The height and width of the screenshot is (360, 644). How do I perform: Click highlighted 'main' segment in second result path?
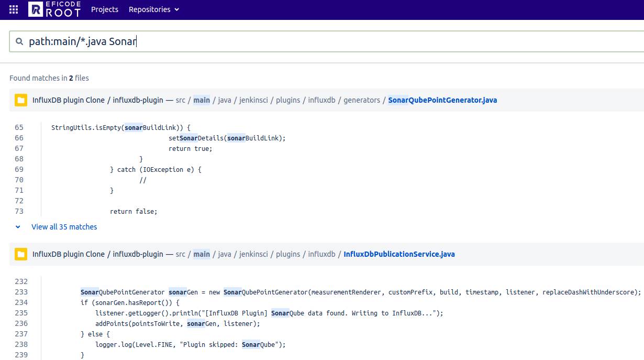[202, 254]
